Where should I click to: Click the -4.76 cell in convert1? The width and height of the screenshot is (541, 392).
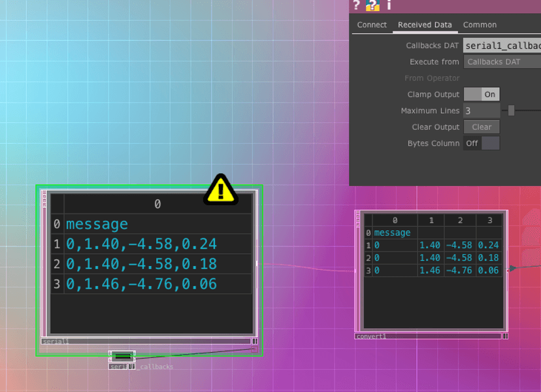pyautogui.click(x=459, y=270)
